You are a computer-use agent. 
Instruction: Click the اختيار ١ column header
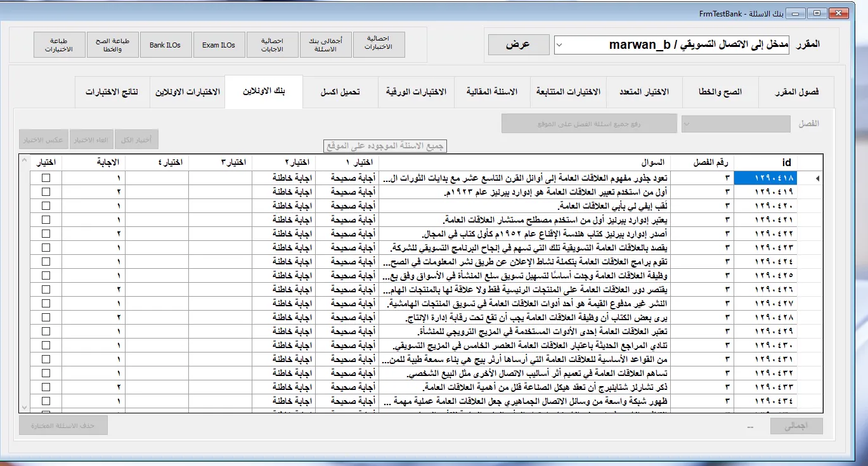(x=347, y=162)
